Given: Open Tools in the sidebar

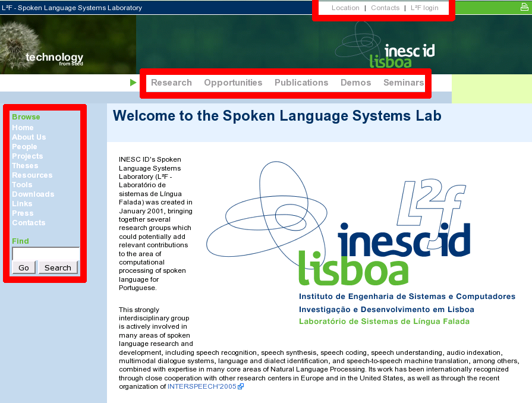Looking at the screenshot, I should tap(22, 184).
